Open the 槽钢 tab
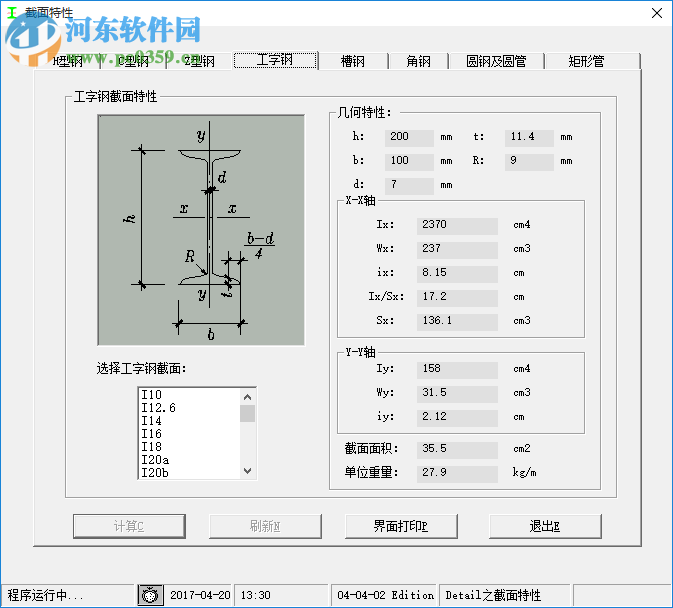This screenshot has width=673, height=608. click(353, 61)
